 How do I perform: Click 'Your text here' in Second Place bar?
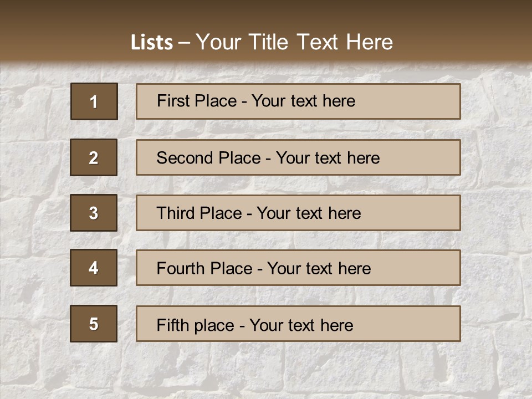point(328,158)
